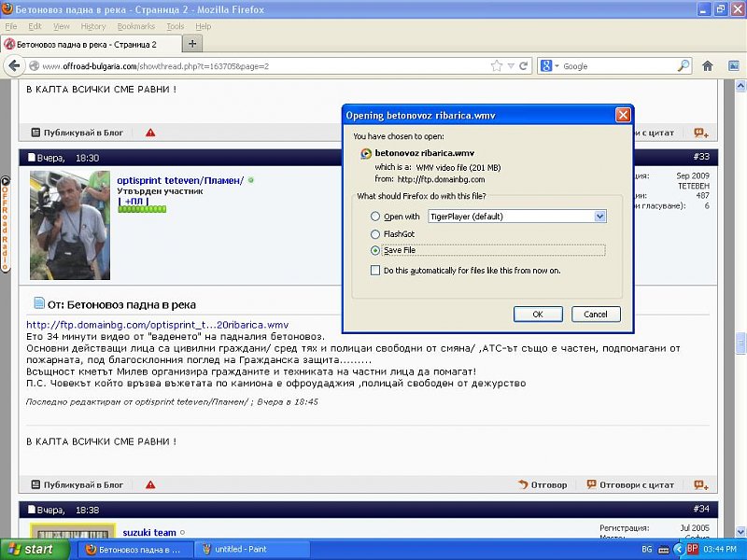The image size is (747, 560).
Task: Open the Bookmarks menu
Action: 136,26
